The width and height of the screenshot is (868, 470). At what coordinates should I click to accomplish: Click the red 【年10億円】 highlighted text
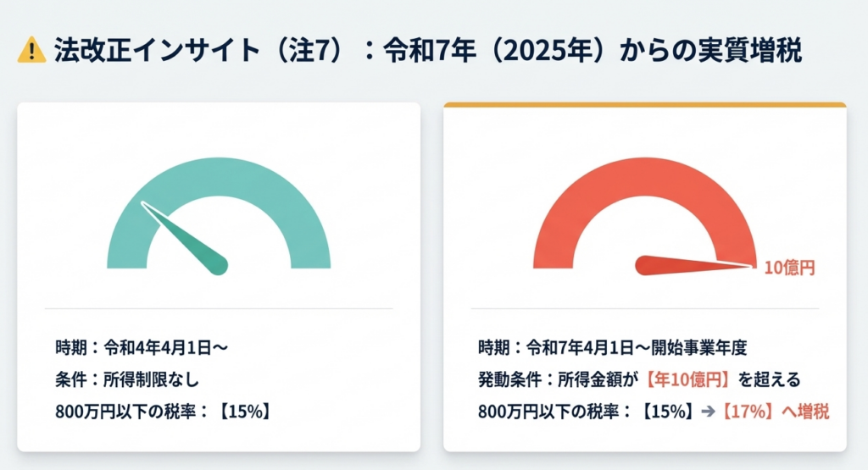click(690, 379)
